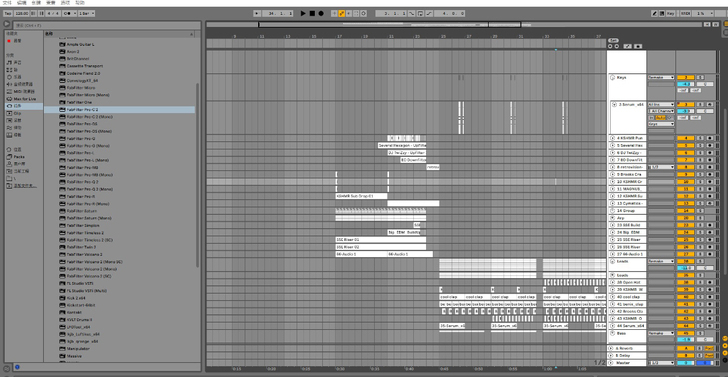Open the 选项 Options menu
The height and width of the screenshot is (377, 728).
65,3
